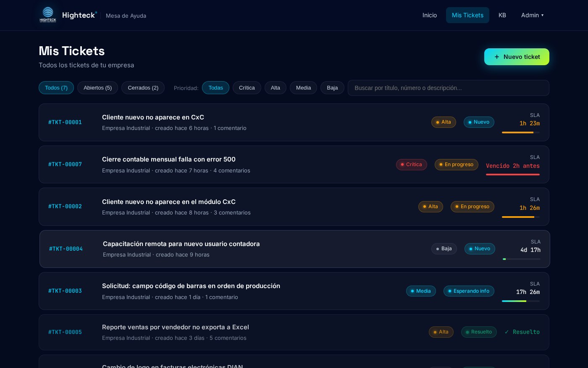Filter by Abiertos (5) status chip
Viewport: 588px width, 368px height.
tap(97, 87)
